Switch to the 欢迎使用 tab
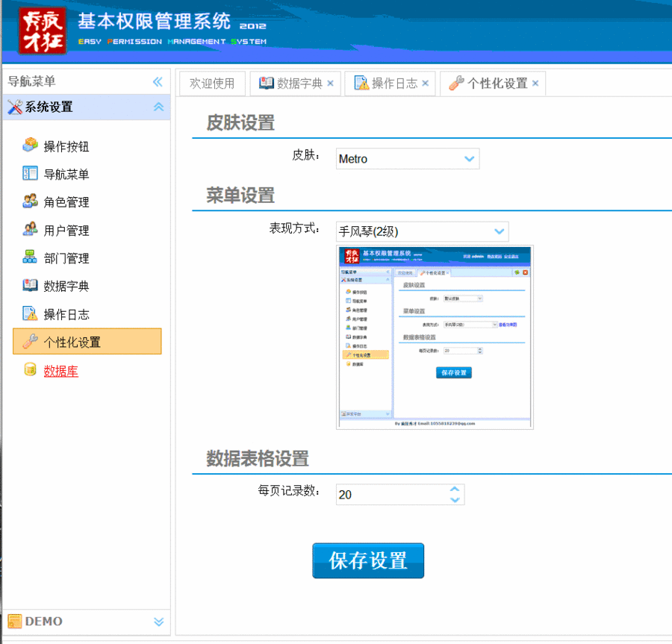The height and width of the screenshot is (644, 672). [212, 83]
